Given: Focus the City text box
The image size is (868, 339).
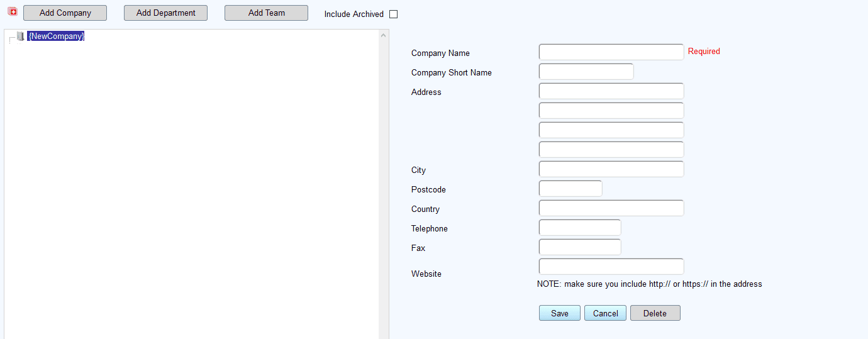Looking at the screenshot, I should [x=611, y=169].
